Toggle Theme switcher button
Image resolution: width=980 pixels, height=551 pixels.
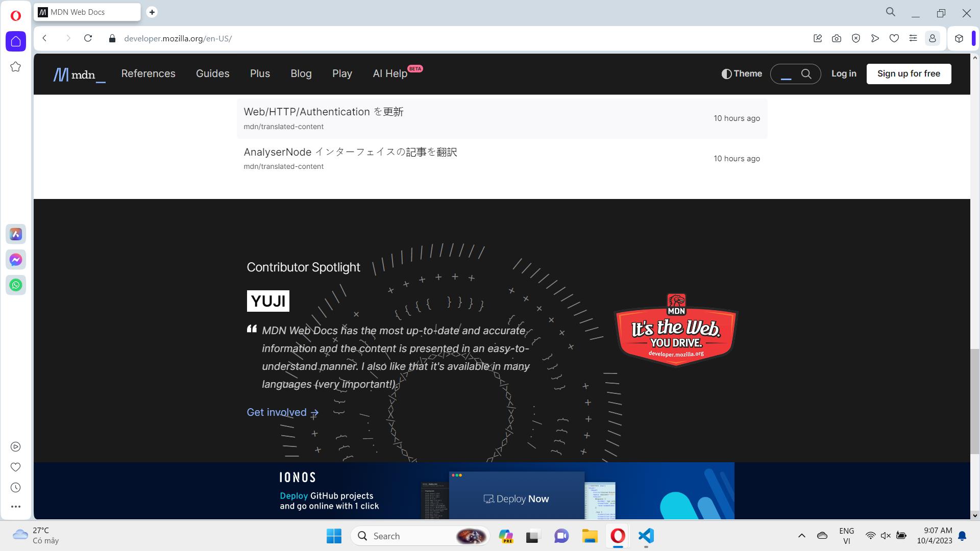[741, 73]
